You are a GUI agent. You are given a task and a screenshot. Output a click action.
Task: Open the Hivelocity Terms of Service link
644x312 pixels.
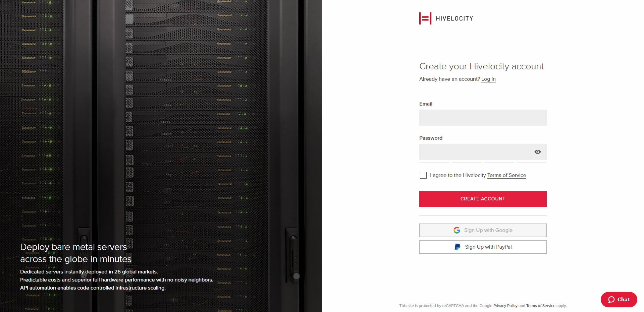506,175
